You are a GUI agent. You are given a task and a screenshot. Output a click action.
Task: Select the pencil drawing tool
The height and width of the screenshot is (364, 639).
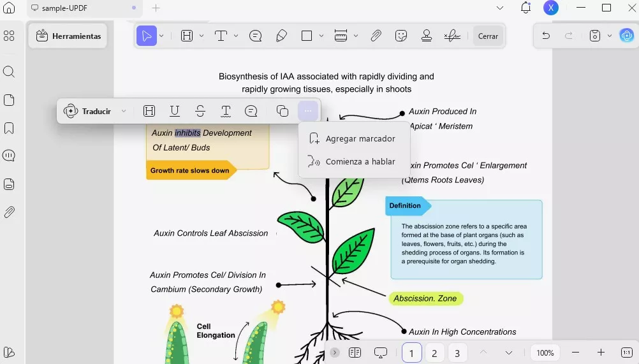(281, 36)
